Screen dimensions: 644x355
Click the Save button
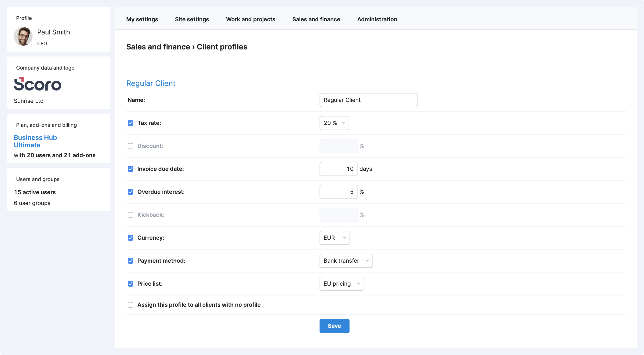(335, 326)
